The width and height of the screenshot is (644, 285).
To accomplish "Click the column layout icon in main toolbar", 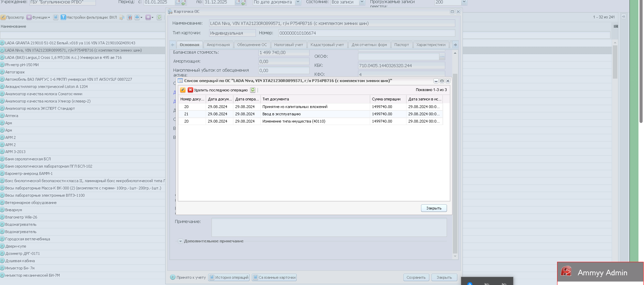I will point(129,17).
